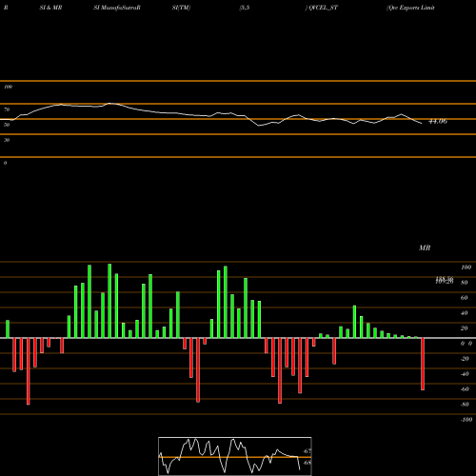The width and height of the screenshot is (476, 476).
Task: Click the MR axis label 40
Action: click(x=465, y=313)
